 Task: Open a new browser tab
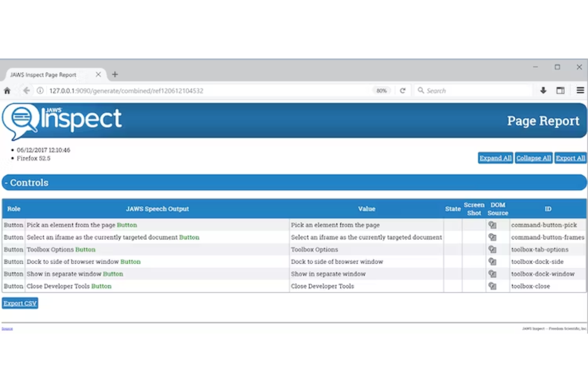115,74
